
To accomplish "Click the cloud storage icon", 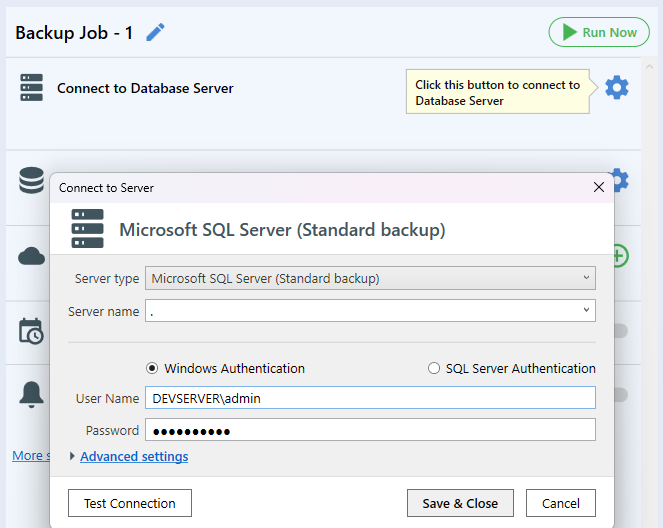I will click(x=31, y=256).
